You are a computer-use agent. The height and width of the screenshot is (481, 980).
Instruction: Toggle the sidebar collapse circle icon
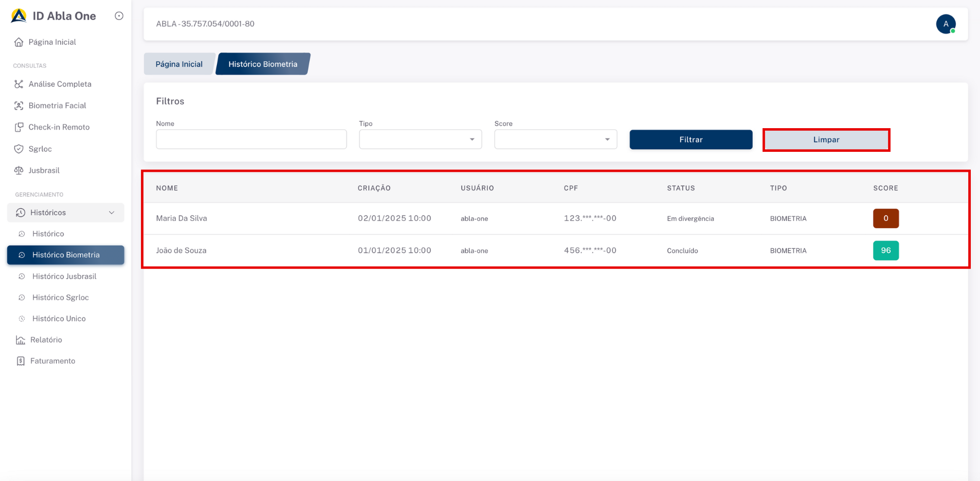tap(119, 16)
